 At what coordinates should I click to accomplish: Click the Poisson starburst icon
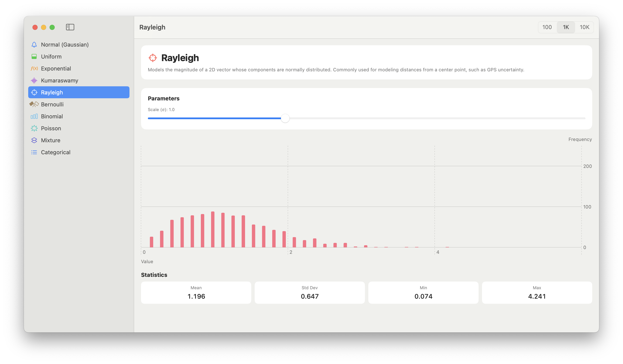tap(34, 128)
